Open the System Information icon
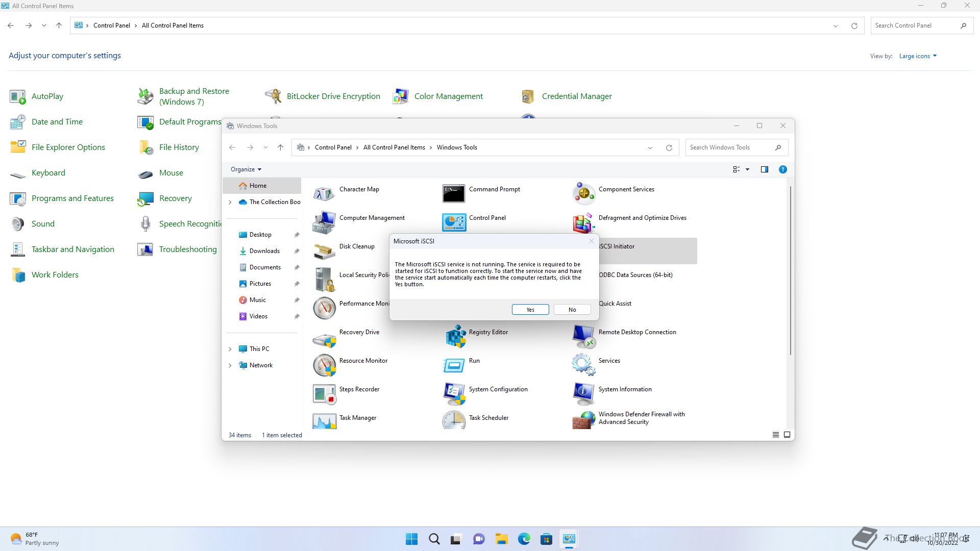The image size is (980, 551). (583, 394)
